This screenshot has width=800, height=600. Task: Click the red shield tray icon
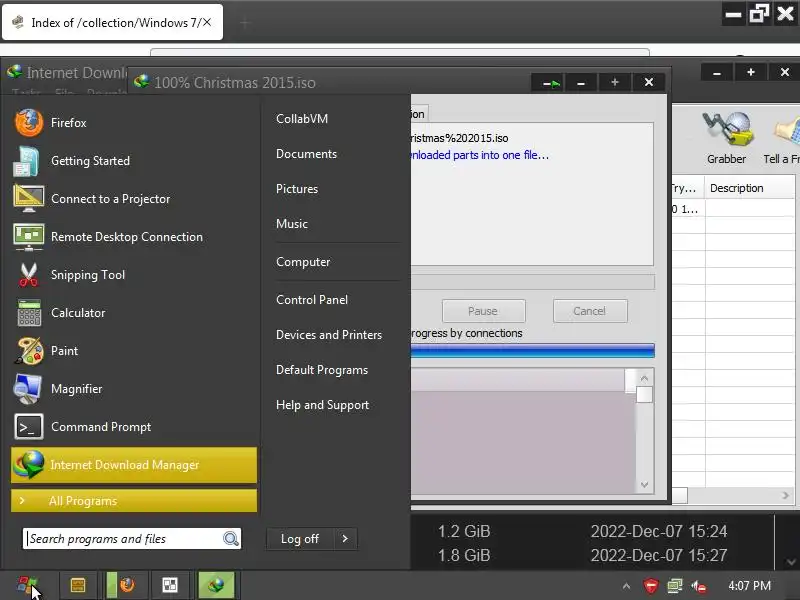click(651, 586)
